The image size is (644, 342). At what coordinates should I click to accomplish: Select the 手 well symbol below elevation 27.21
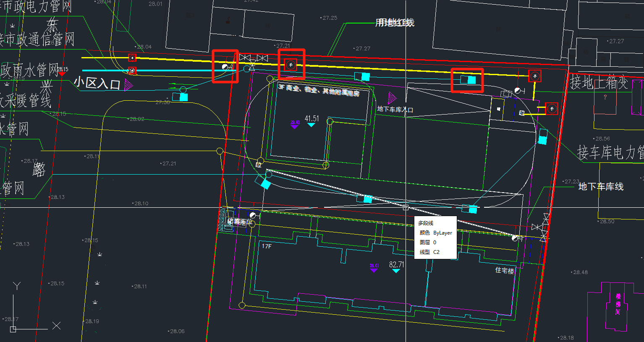(291, 65)
